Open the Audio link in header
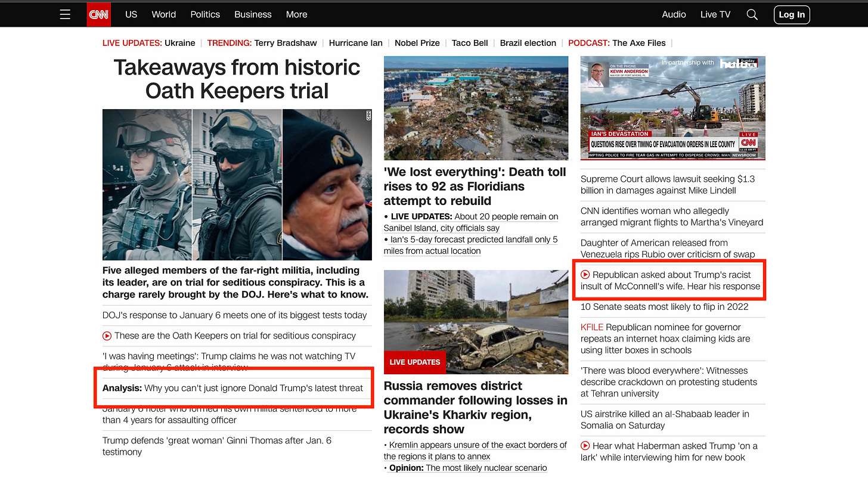868x478 pixels. [x=674, y=14]
